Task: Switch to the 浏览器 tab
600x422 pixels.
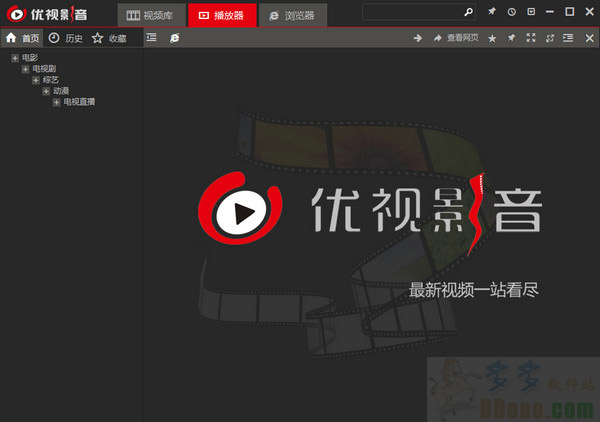Action: pyautogui.click(x=293, y=15)
